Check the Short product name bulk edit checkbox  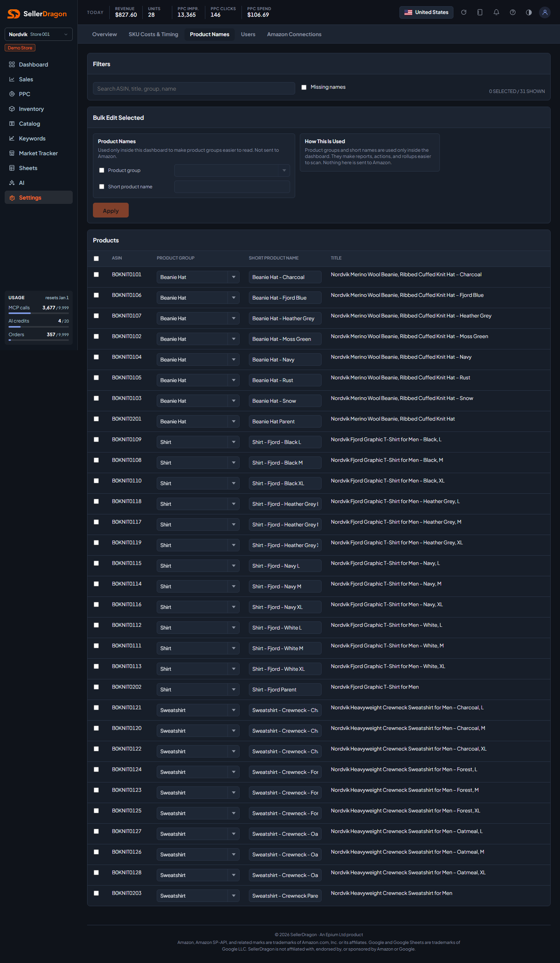point(102,187)
